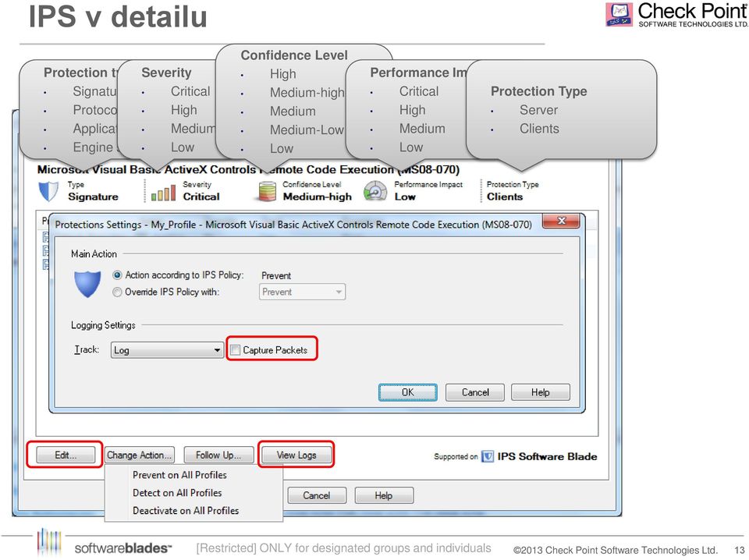
Task: Click the slide page number 13
Action: pos(740,550)
